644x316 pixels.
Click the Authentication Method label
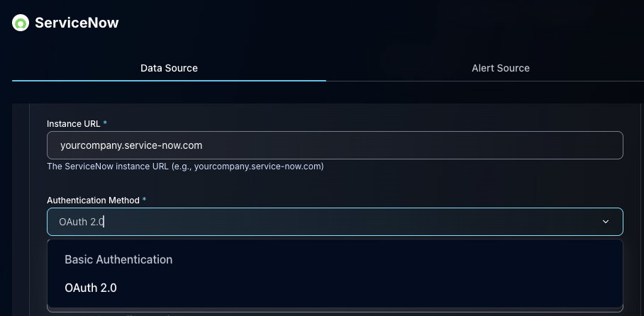tap(92, 201)
